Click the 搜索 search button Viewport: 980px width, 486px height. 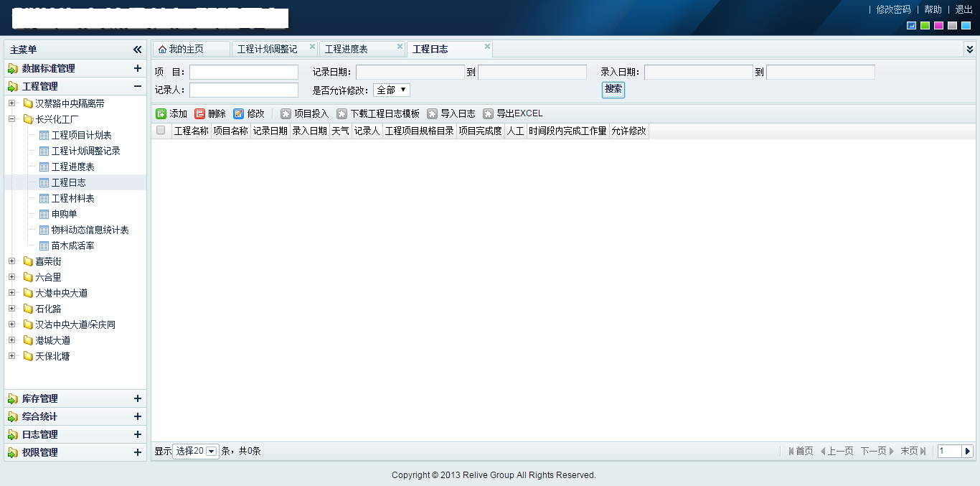[x=613, y=89]
